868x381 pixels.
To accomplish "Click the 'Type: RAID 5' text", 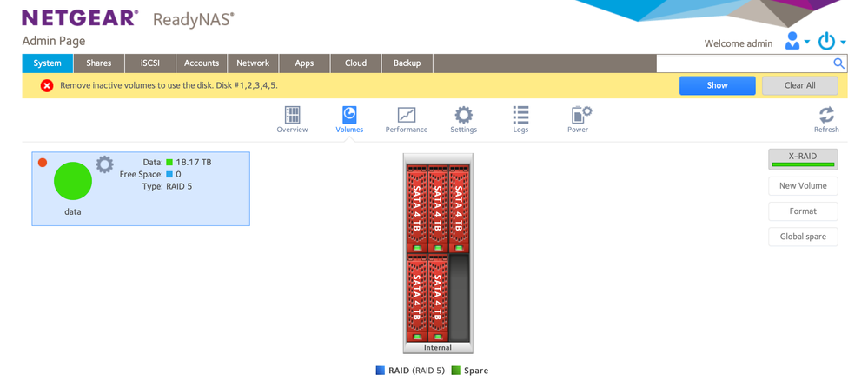I will click(x=167, y=186).
